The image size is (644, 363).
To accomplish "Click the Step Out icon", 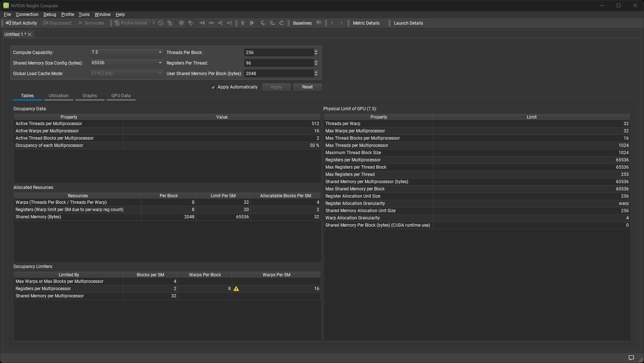I will (282, 23).
